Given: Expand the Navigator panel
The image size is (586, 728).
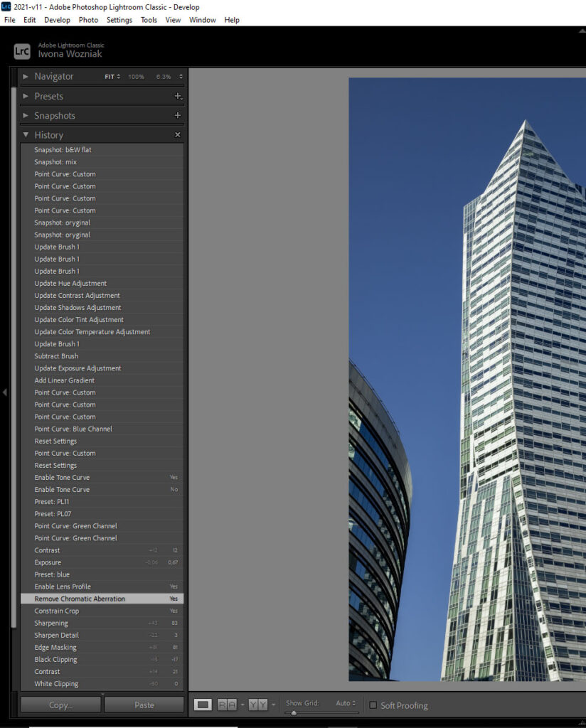Looking at the screenshot, I should 26,76.
